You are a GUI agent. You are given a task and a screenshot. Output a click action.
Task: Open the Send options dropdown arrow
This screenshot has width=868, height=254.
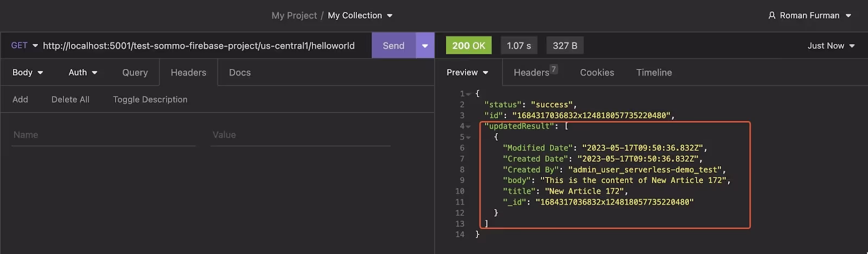425,46
